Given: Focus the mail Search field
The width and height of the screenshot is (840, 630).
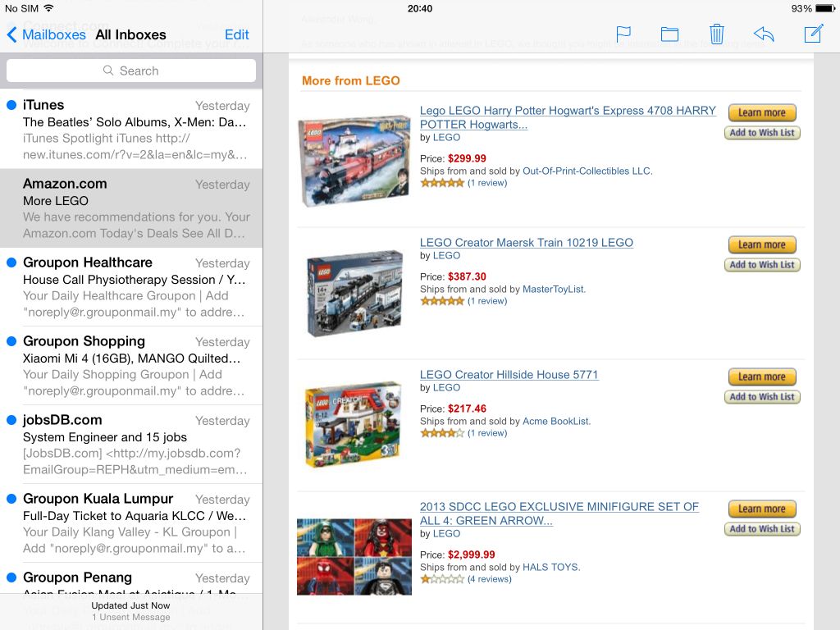Looking at the screenshot, I should [131, 71].
